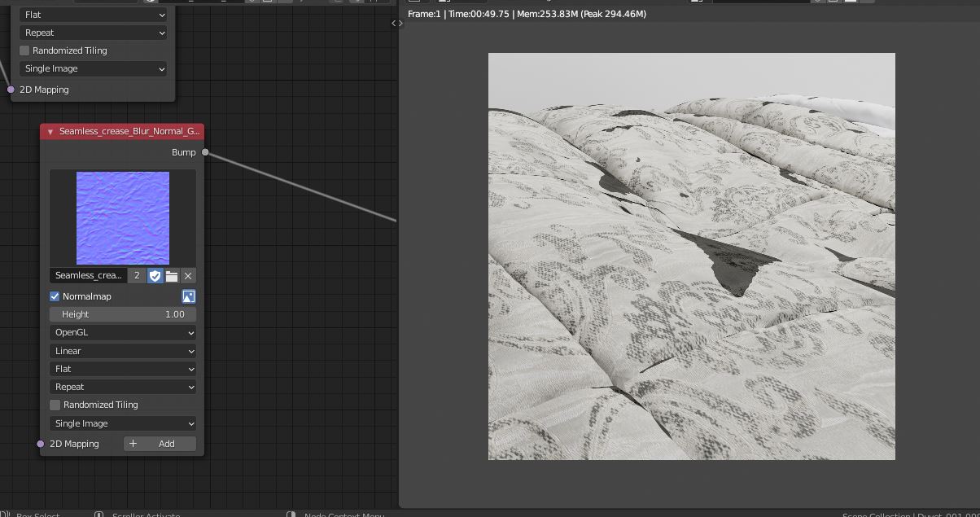
Task: Open lower node's Flat projection dropdown
Action: click(x=123, y=369)
